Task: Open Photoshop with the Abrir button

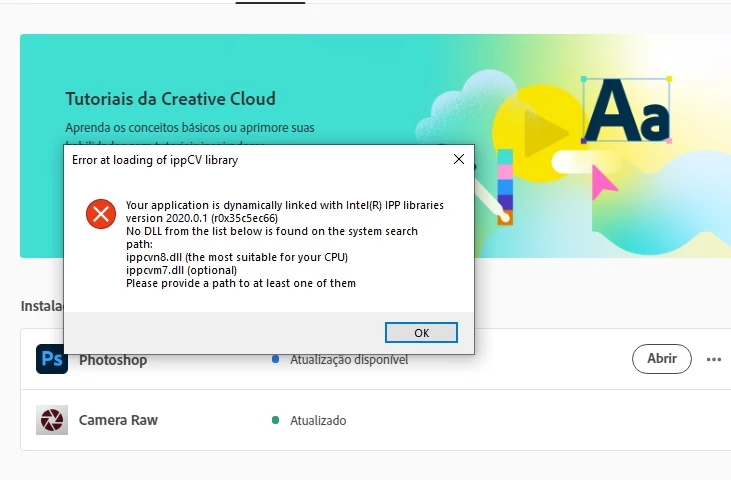Action: 662,359
